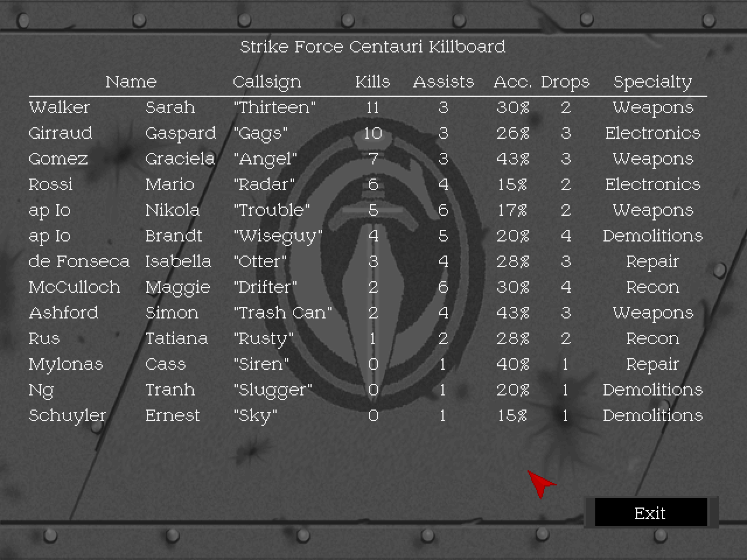
Task: Select the de Fonseca surname entry
Action: coord(79,261)
